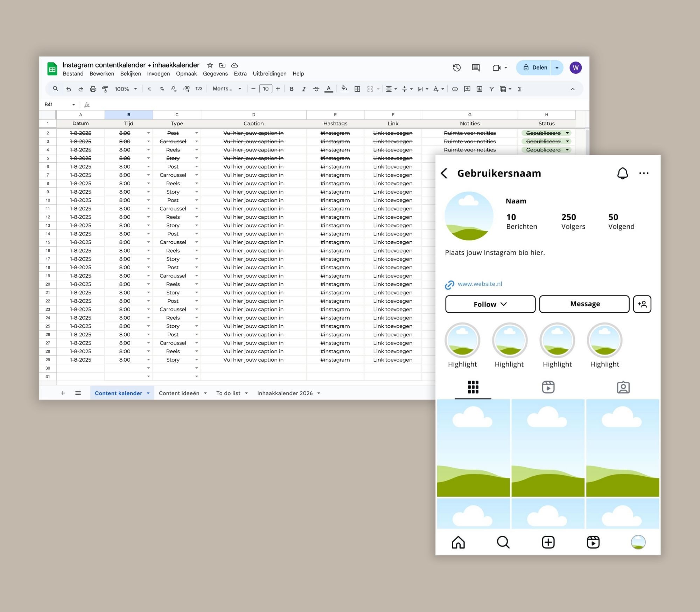
Task: Click the insert link toolbar icon
Action: [455, 89]
